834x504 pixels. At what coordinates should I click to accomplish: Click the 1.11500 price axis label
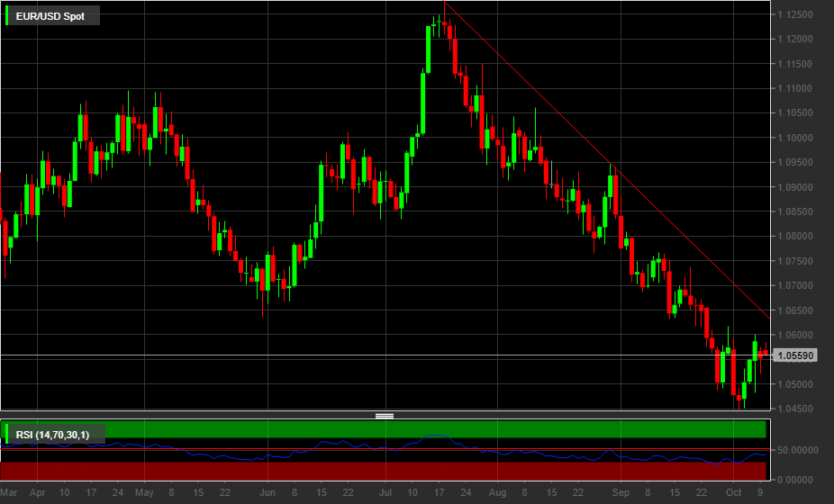point(795,64)
